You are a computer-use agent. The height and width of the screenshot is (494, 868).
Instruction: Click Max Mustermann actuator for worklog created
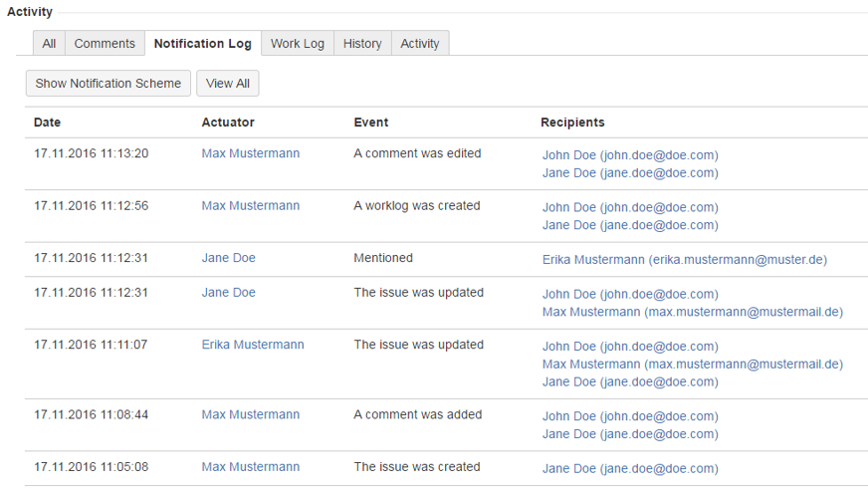coord(250,206)
